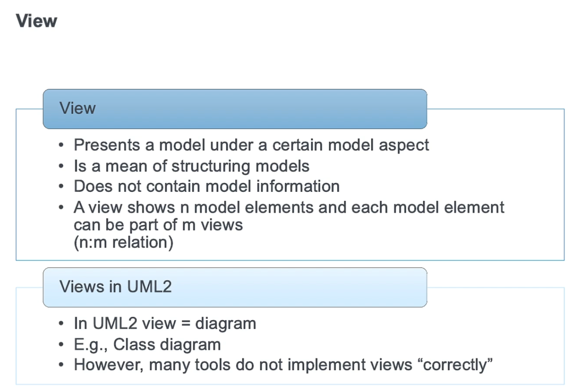The height and width of the screenshot is (392, 576).
Task: Select the light blue "Views in UML2" header box
Action: 235,287
